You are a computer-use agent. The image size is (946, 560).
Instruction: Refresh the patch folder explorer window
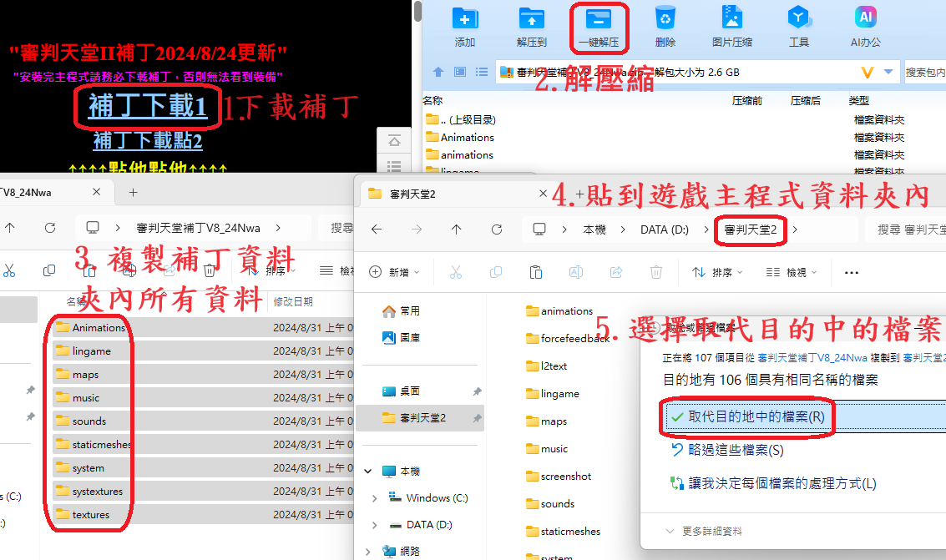[50, 228]
